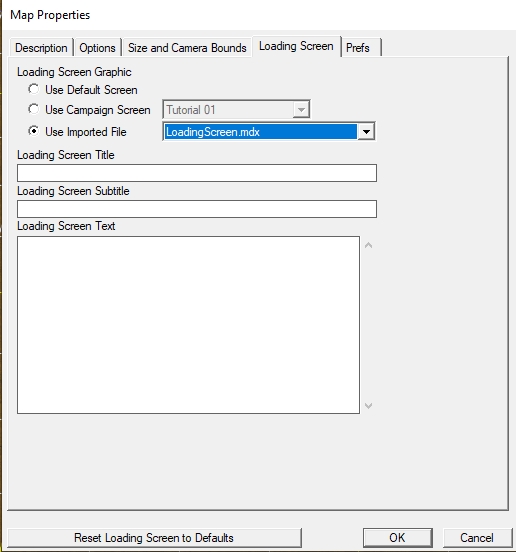Switch to the Description tab
This screenshot has width=516, height=552.
coord(41,48)
